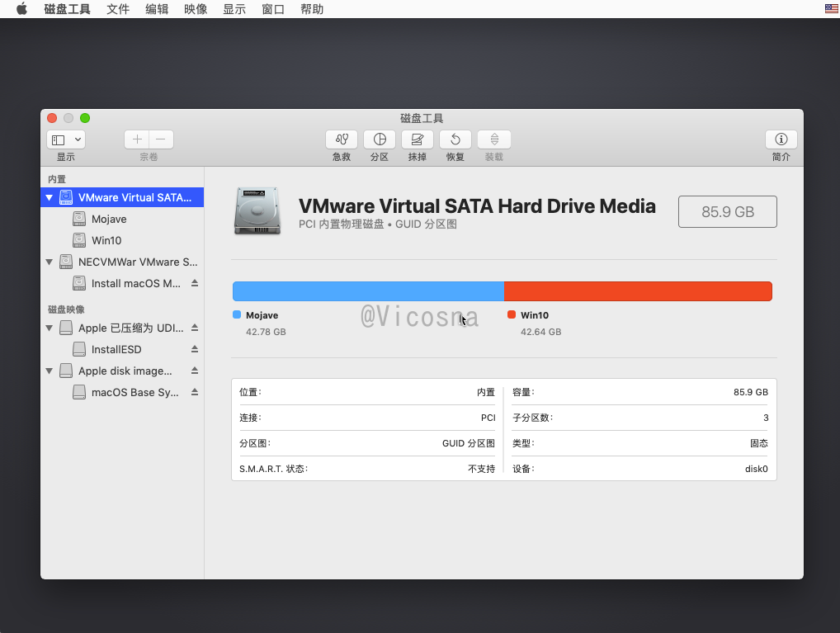Click the 42.78 GB Mojave size text
840x633 pixels.
266,332
